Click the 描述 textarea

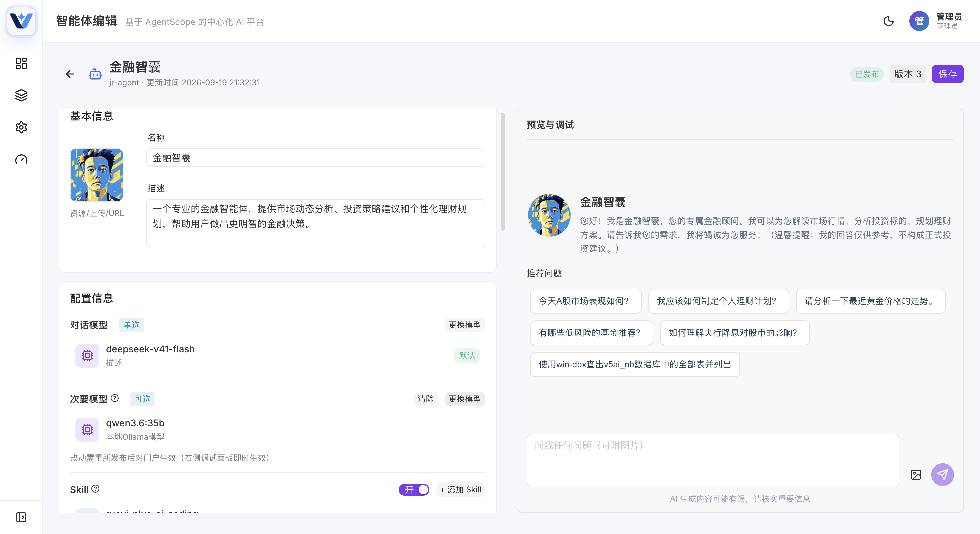315,224
